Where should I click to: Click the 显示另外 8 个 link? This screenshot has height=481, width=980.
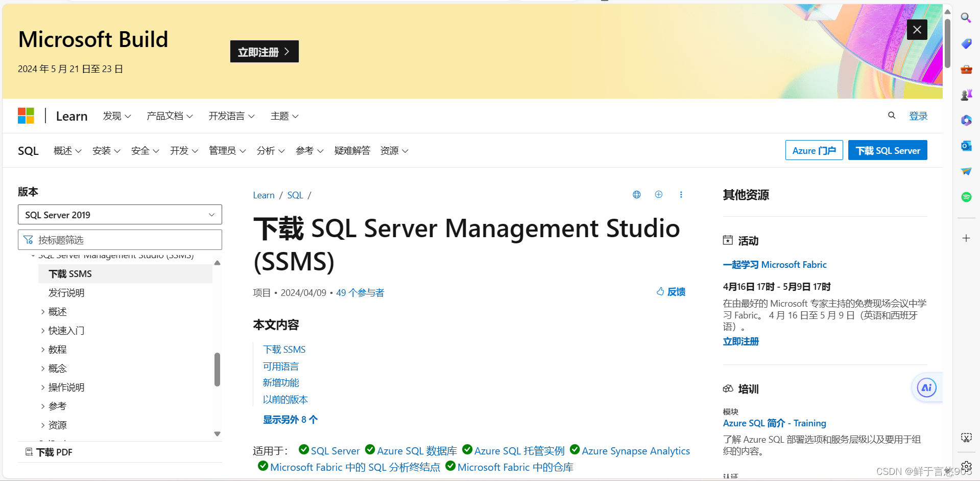(290, 419)
